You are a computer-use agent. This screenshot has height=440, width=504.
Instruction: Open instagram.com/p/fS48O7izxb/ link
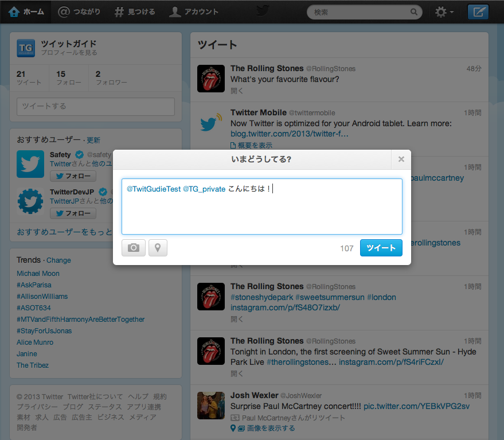click(285, 307)
